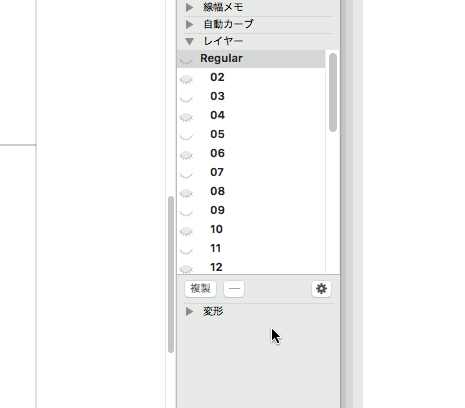
Task: Toggle eye icon next to layer 06
Action: 186,155
